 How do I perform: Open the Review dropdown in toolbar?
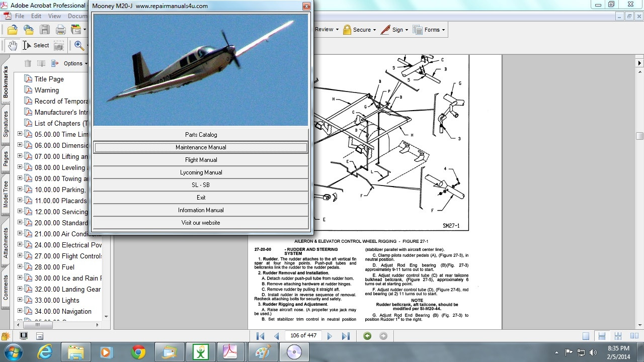[327, 30]
